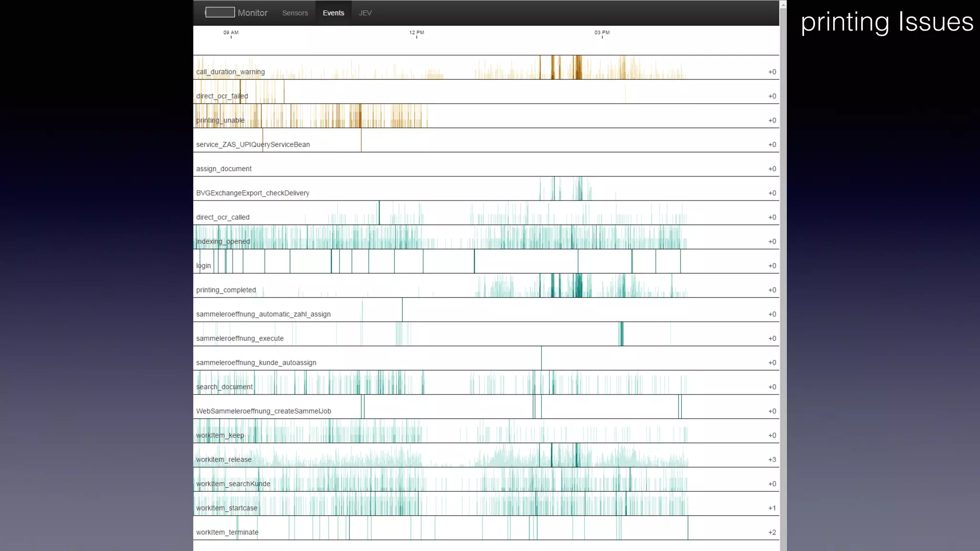Click the call_duration_warning row label
The height and width of the screenshot is (551, 980).
230,72
